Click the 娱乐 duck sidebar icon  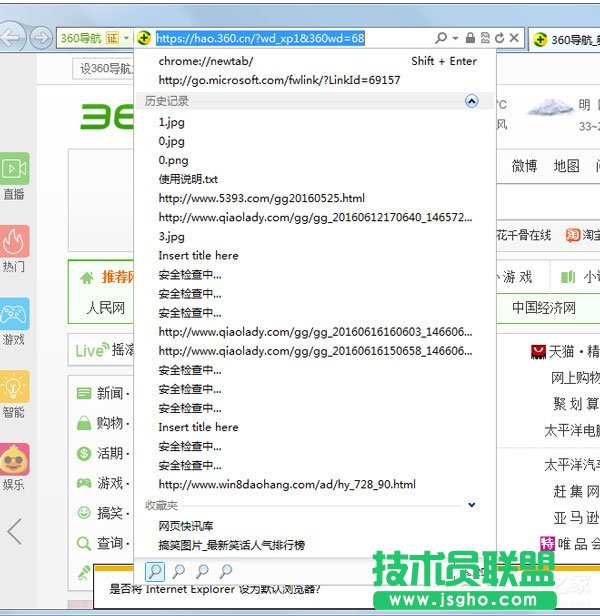click(x=15, y=459)
